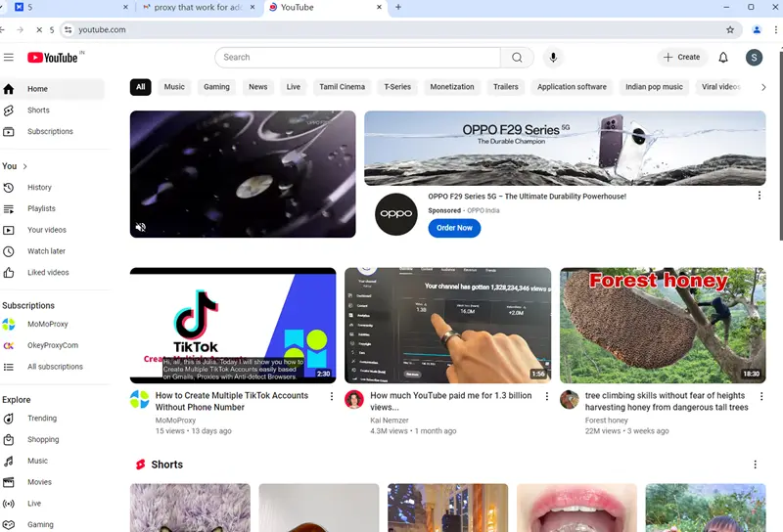The image size is (783, 532).
Task: Open Trending in the Explore section
Action: coord(42,419)
